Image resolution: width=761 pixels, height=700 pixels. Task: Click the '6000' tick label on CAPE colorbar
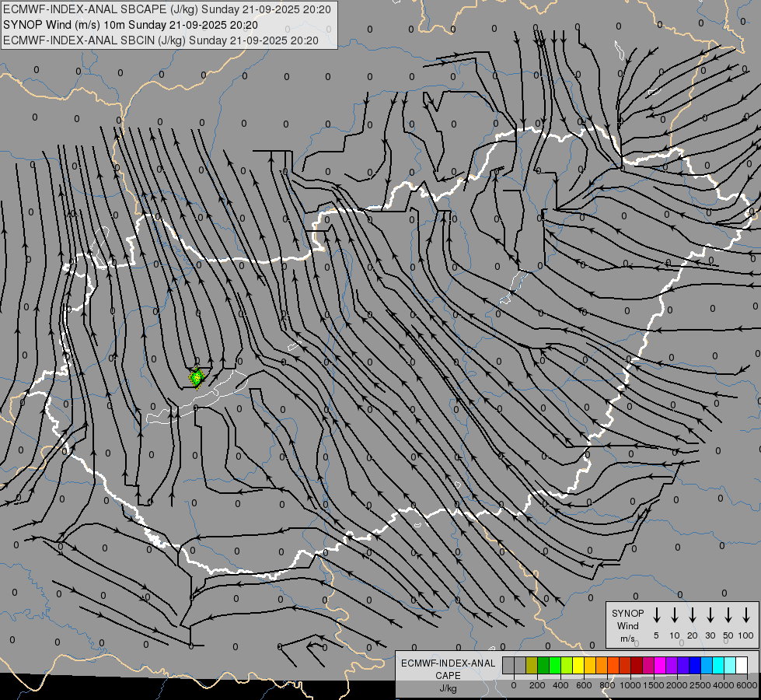pos(747,685)
